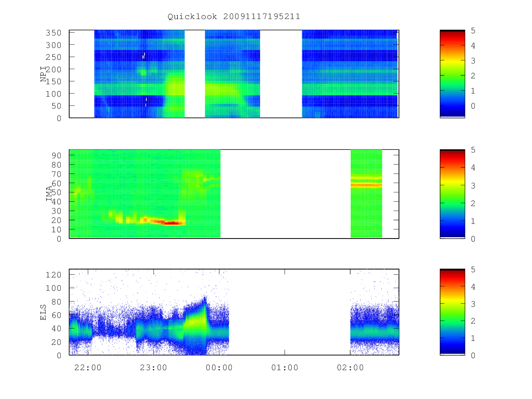Click the data gap in the IMA panel near 01:00
The width and height of the screenshot is (532, 399).
click(286, 194)
